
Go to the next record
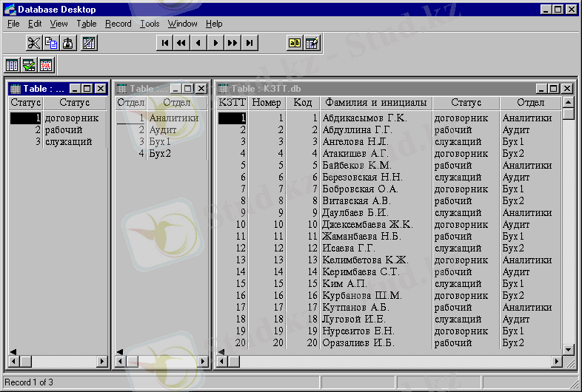(x=215, y=43)
